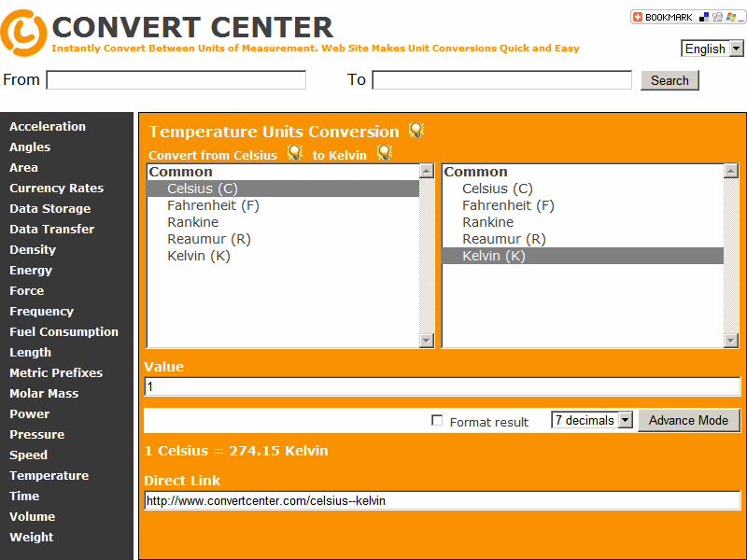Open the Angles category
747x560 pixels.
tap(30, 147)
